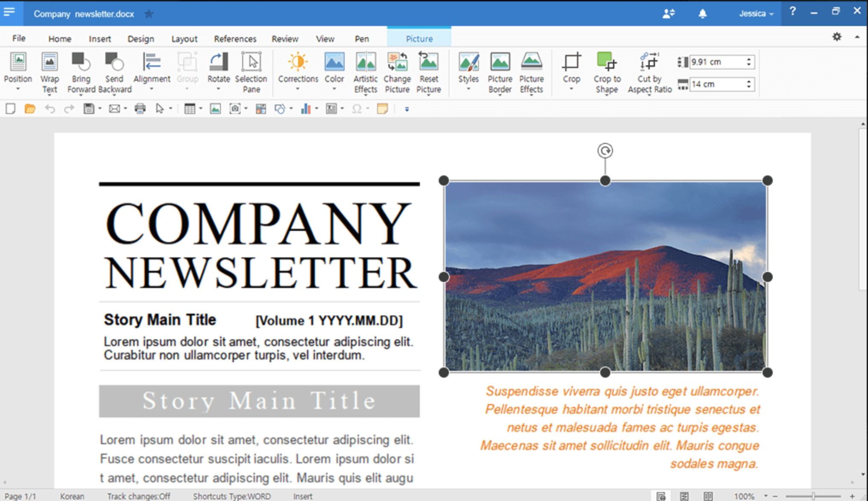The height and width of the screenshot is (501, 868).
Task: Toggle Insert mode in status bar
Action: [x=302, y=496]
